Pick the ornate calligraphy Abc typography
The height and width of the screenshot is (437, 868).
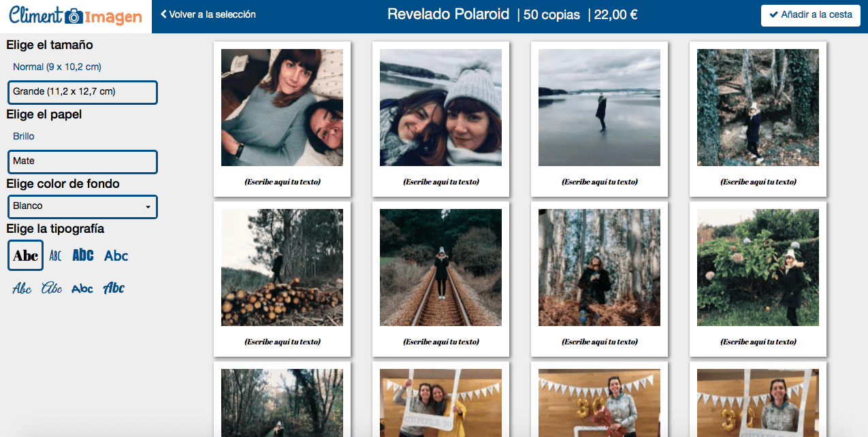click(52, 289)
